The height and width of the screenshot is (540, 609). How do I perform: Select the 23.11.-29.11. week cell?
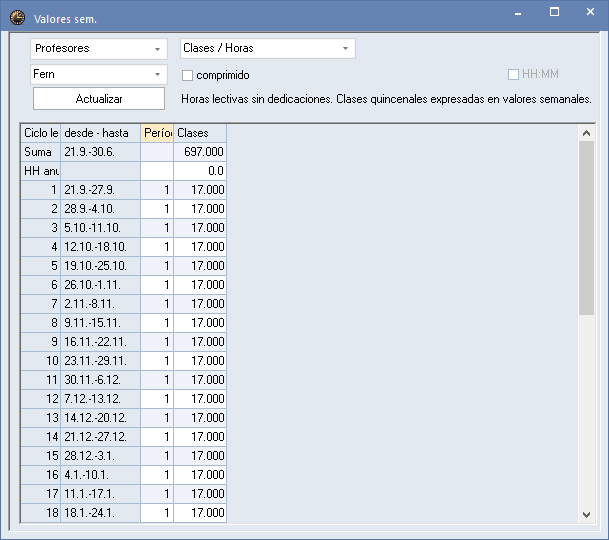(x=100, y=361)
